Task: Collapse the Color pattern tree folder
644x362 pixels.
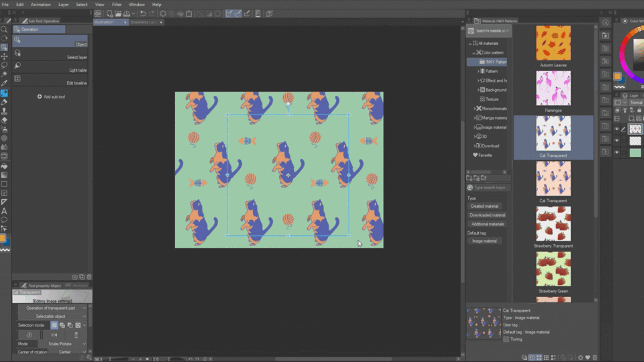Action: tap(474, 52)
